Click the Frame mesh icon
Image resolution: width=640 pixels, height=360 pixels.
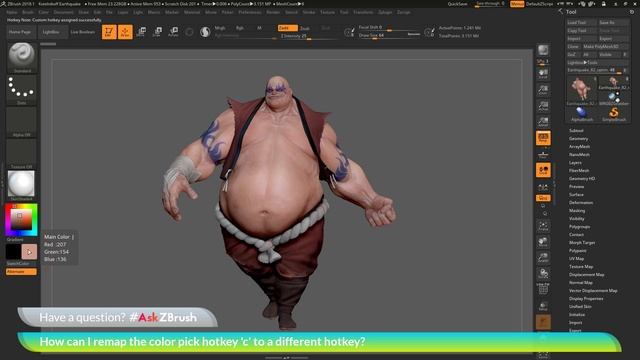click(543, 226)
